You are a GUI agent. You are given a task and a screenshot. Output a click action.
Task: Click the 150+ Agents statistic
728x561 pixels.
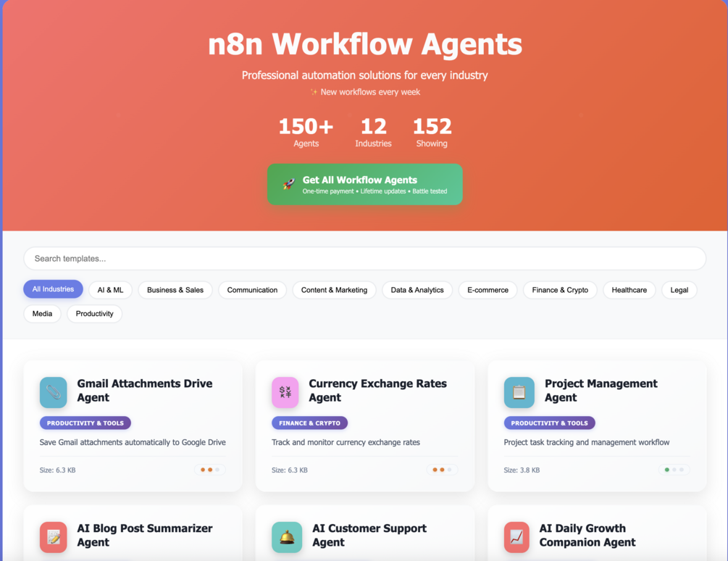click(306, 133)
